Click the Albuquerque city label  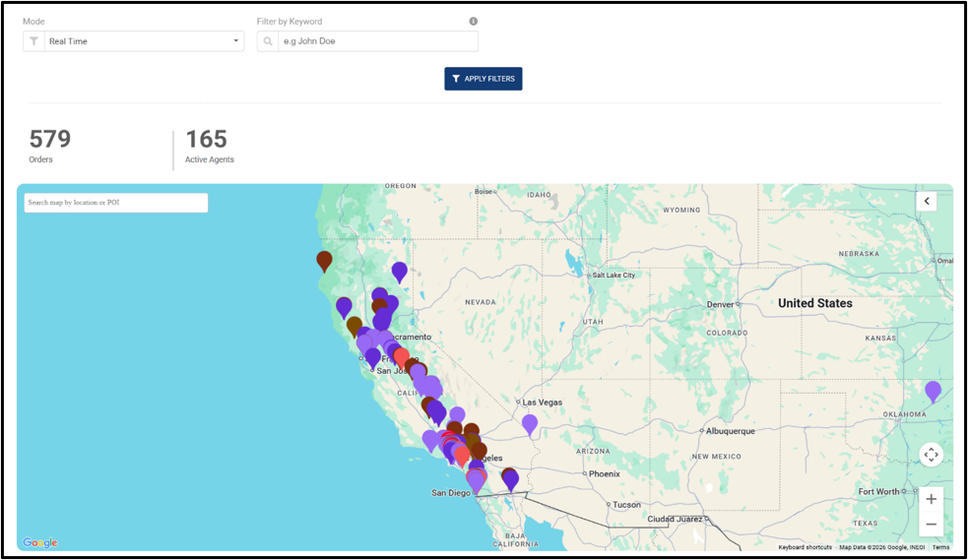[731, 431]
